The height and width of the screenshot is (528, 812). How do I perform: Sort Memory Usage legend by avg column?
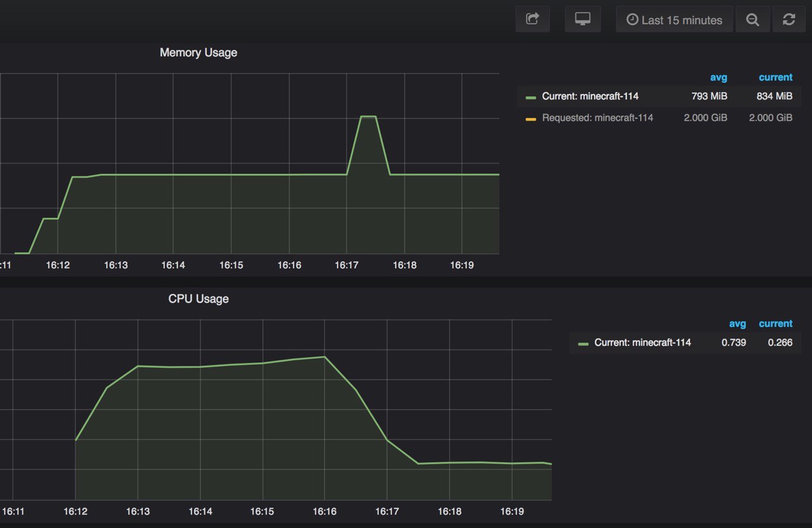(x=719, y=77)
